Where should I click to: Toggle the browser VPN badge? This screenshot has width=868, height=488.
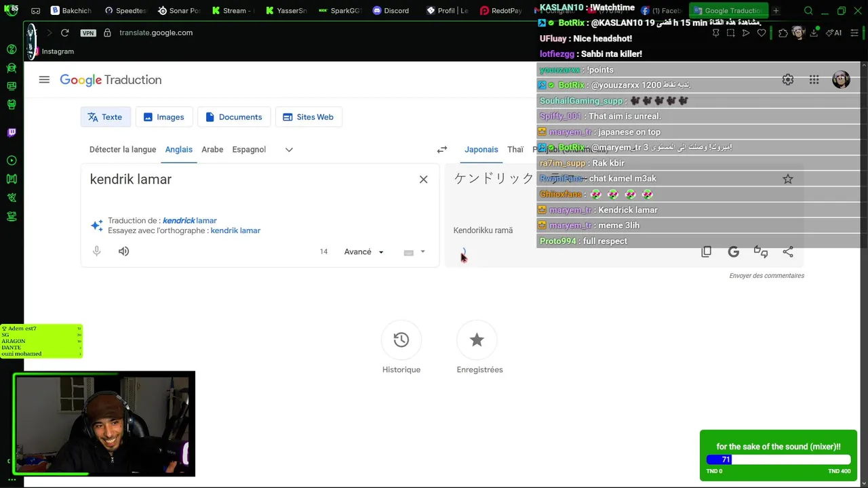(x=87, y=33)
